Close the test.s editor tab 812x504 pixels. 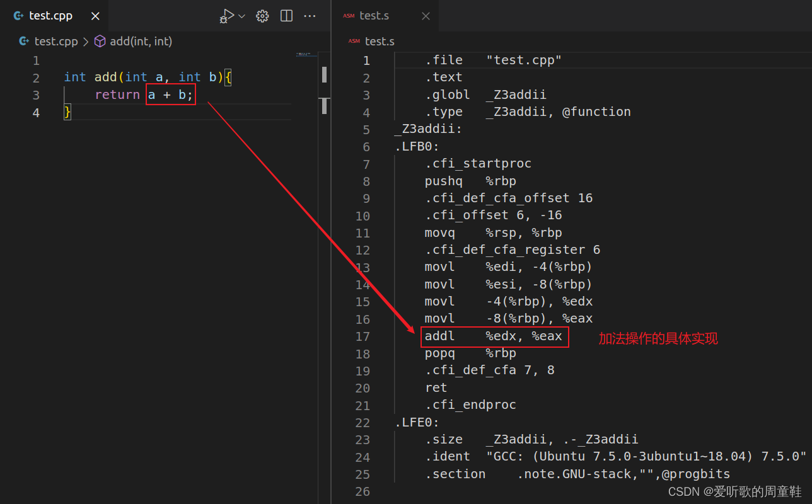point(426,16)
